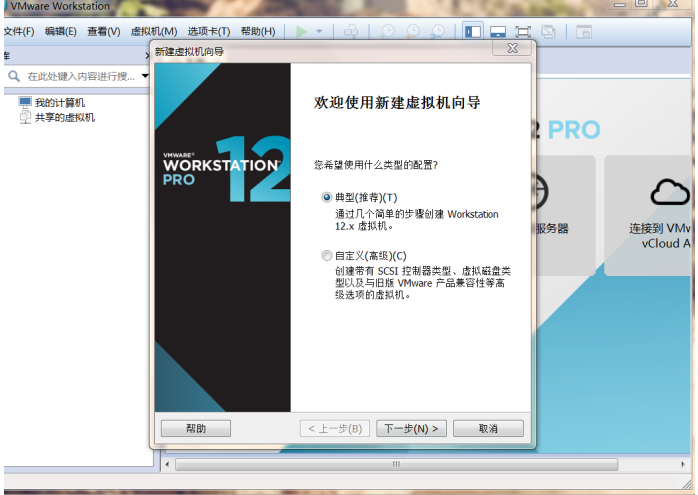
Task: Select 共享的虚拟机 in the library tree
Action: tap(65, 118)
